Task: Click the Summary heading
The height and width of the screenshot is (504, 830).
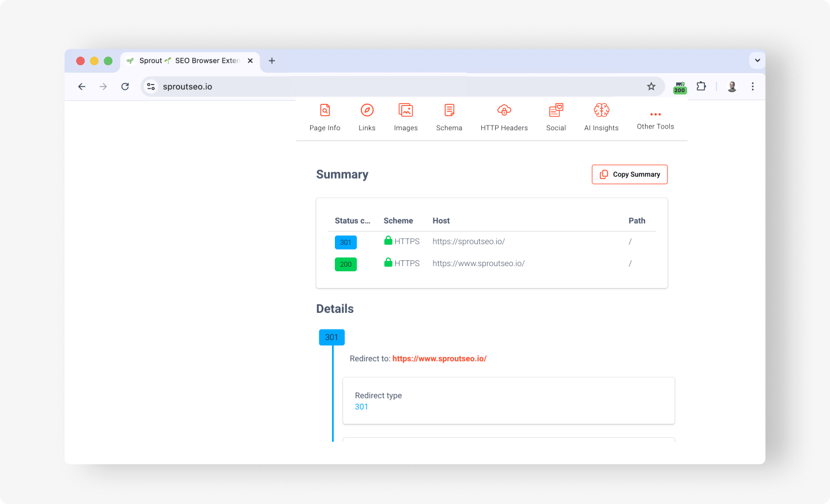Action: (342, 175)
